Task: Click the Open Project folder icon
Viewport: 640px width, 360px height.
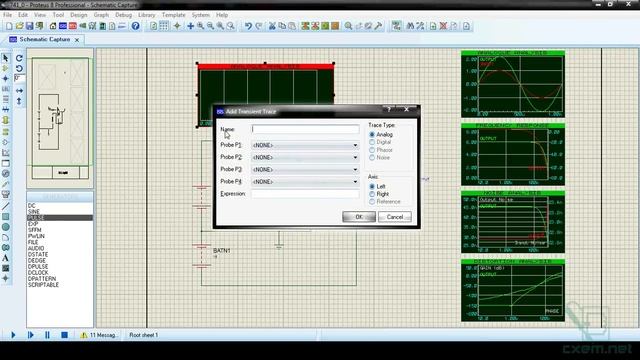Action: pyautogui.click(x=19, y=26)
